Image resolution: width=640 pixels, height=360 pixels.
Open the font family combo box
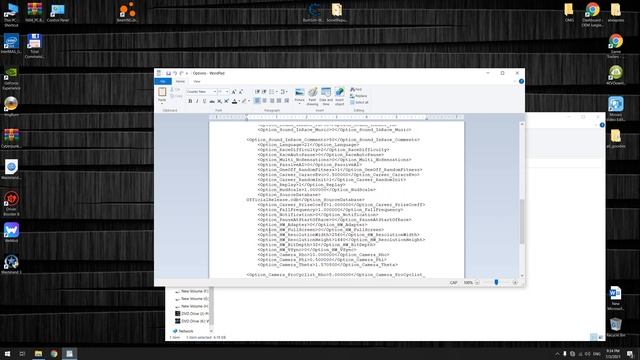(202, 92)
